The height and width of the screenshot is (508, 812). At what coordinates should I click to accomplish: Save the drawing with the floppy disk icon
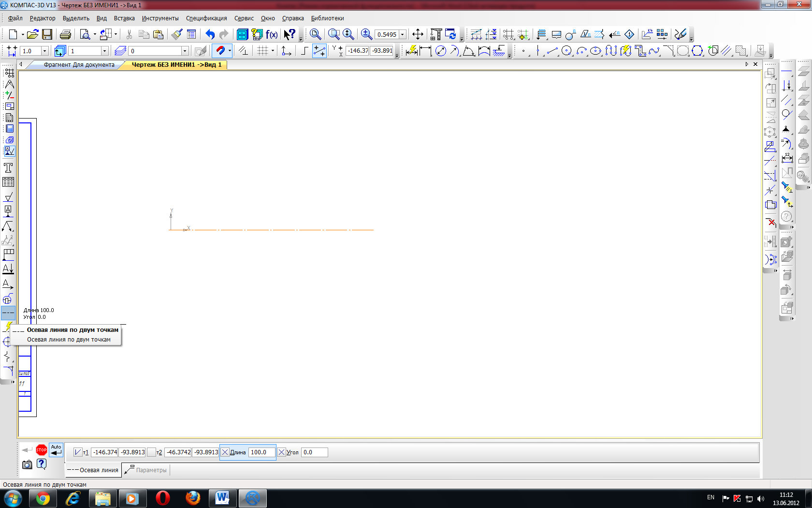[47, 34]
